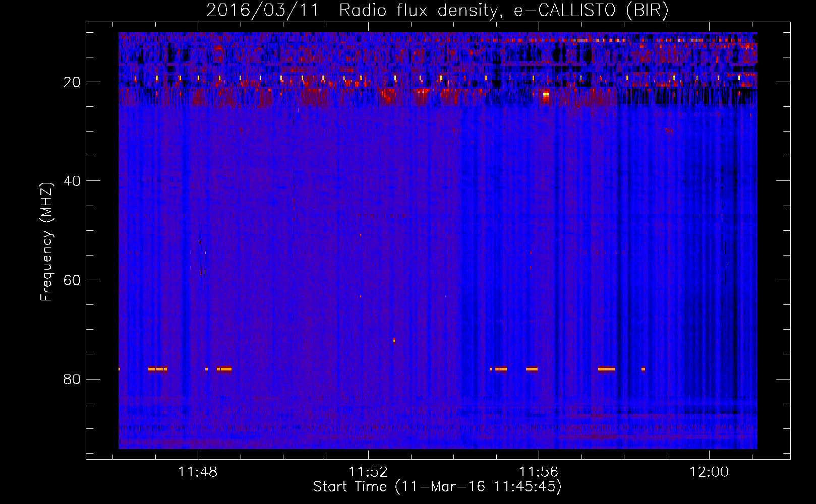Click the '11:48' time tick label
This screenshot has width=816, height=504.
[198, 472]
